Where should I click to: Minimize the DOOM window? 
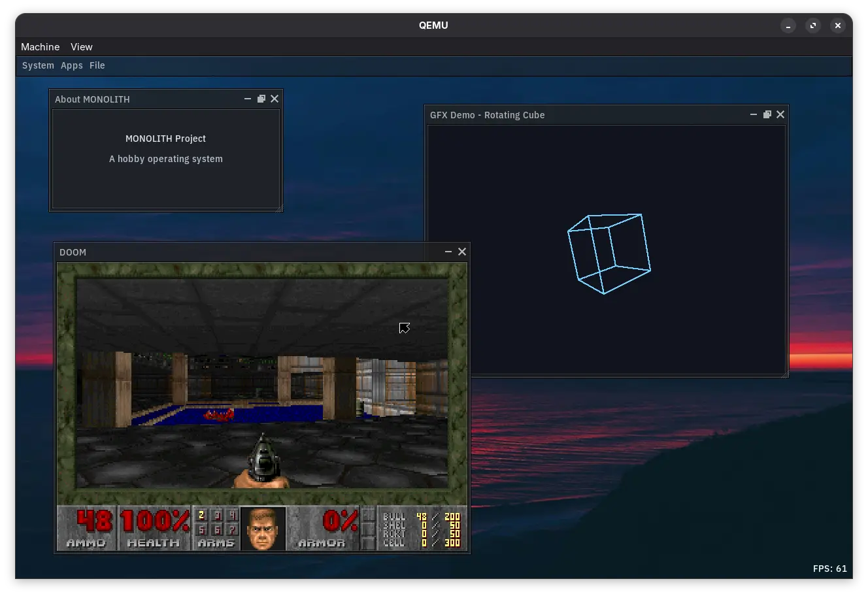(448, 252)
